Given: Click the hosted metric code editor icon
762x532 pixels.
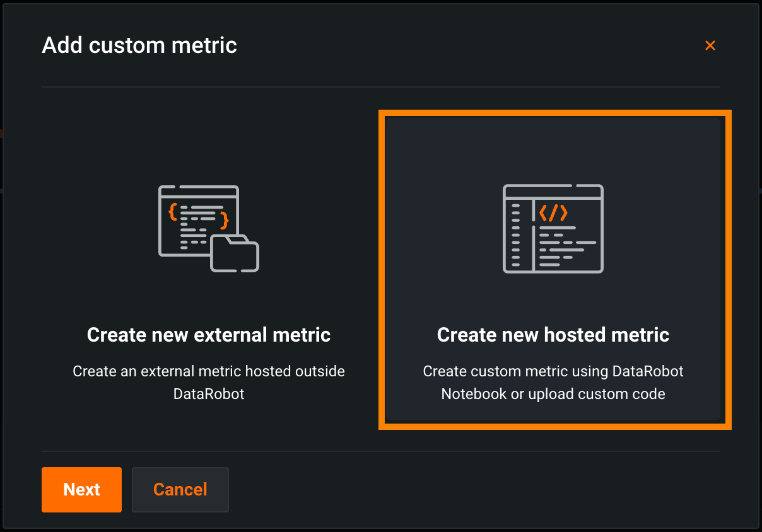Looking at the screenshot, I should pos(553,228).
